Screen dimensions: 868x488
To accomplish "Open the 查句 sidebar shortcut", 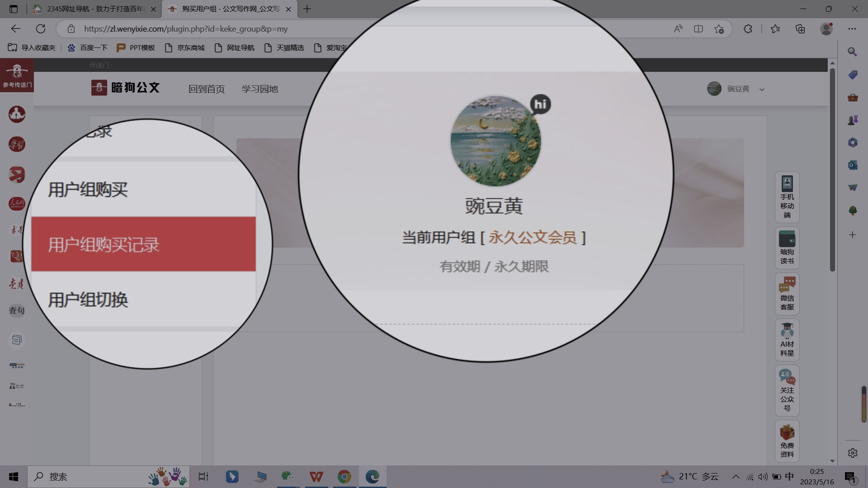I will [x=17, y=310].
